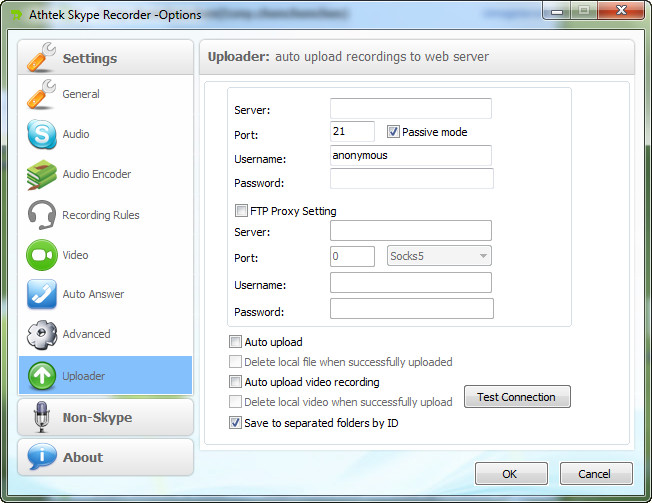Viewport: 652px width, 503px height.
Task: Click the app icon in title bar
Action: pos(17,15)
